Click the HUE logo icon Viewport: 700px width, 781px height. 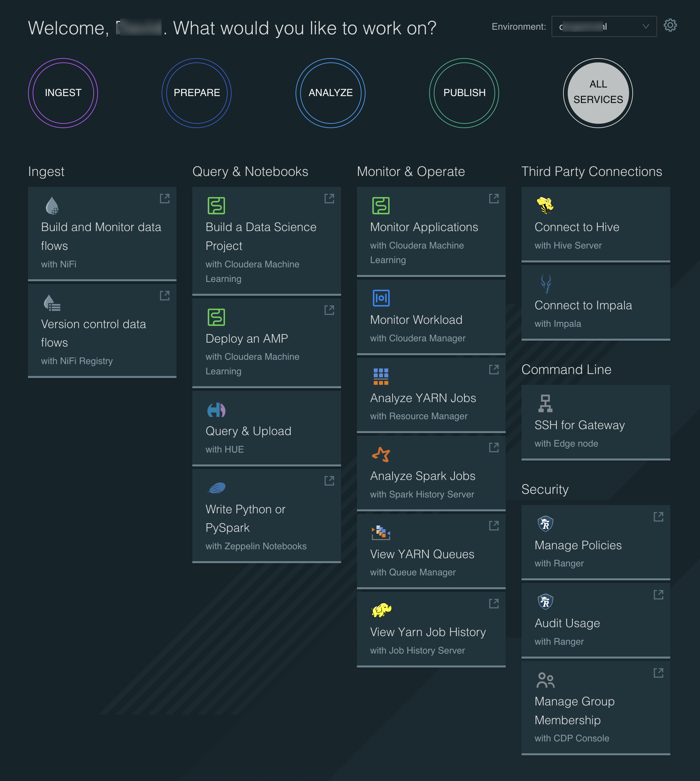pyautogui.click(x=216, y=410)
